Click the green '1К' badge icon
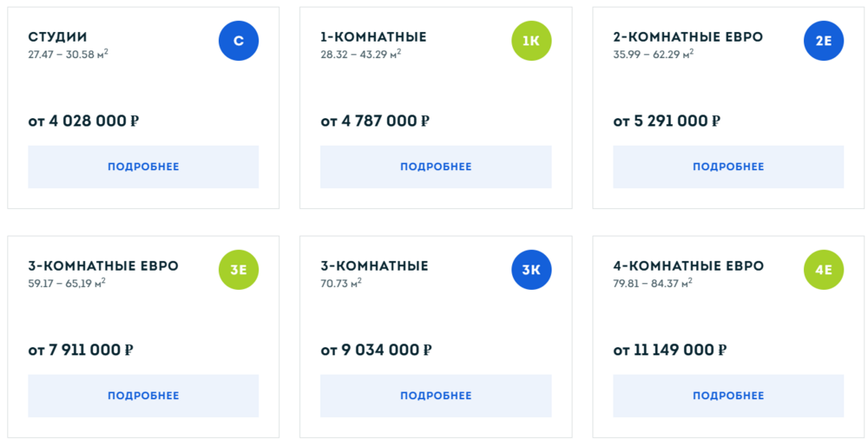The width and height of the screenshot is (868, 446). click(531, 41)
